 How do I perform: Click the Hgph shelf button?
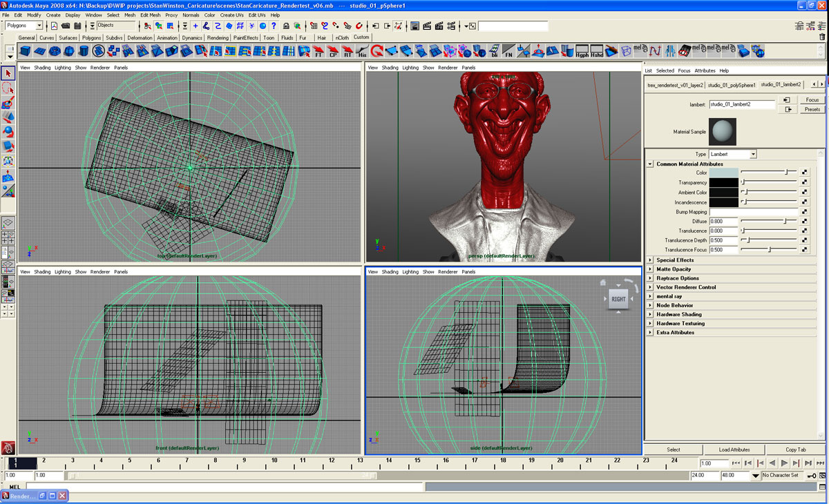582,51
